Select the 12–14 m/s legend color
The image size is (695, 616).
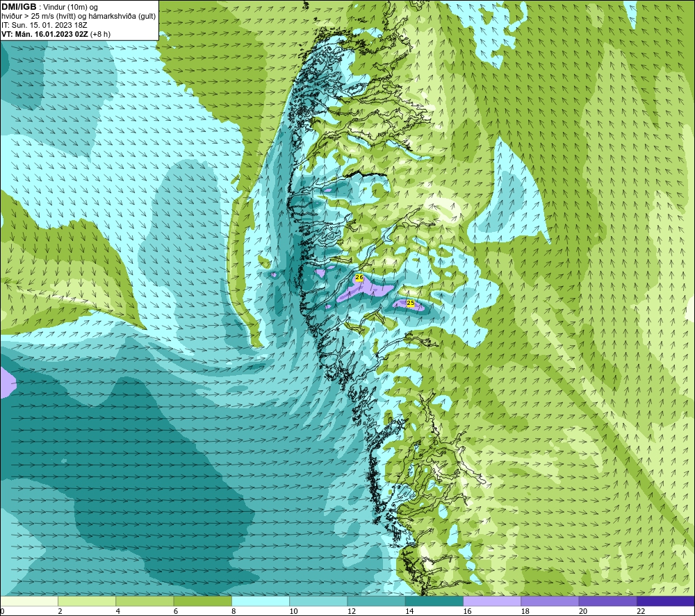click(x=376, y=601)
